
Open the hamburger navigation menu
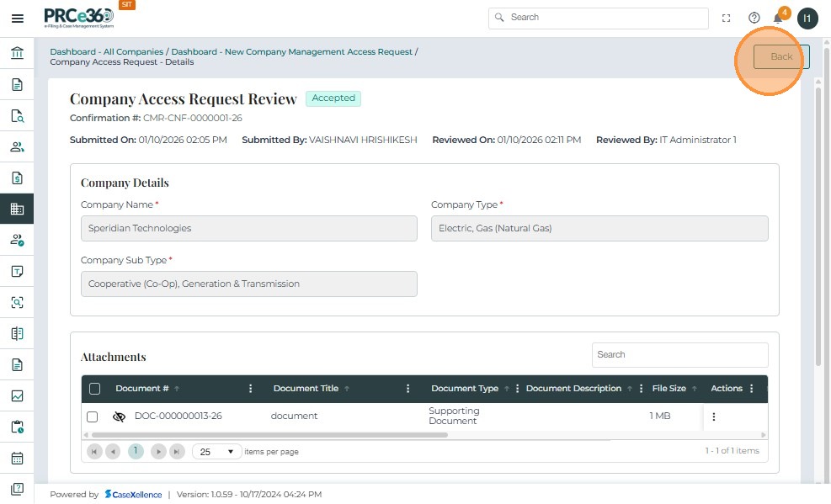coord(18,19)
